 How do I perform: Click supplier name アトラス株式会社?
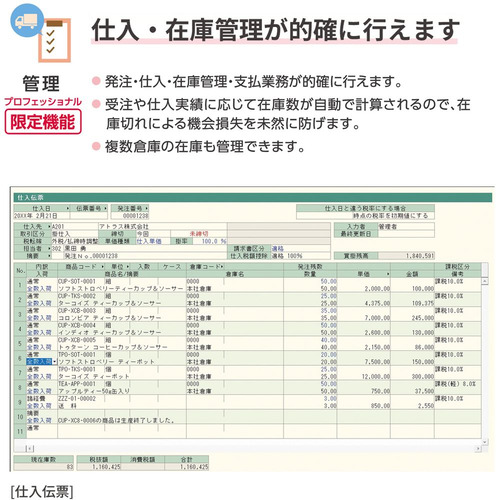(124, 227)
